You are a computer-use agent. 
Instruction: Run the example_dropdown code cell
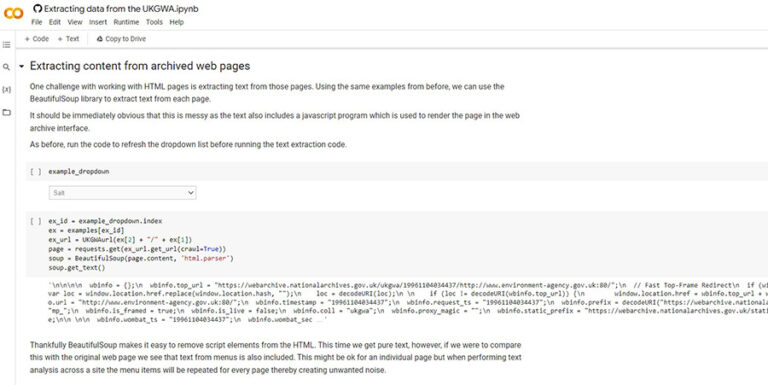click(x=36, y=171)
